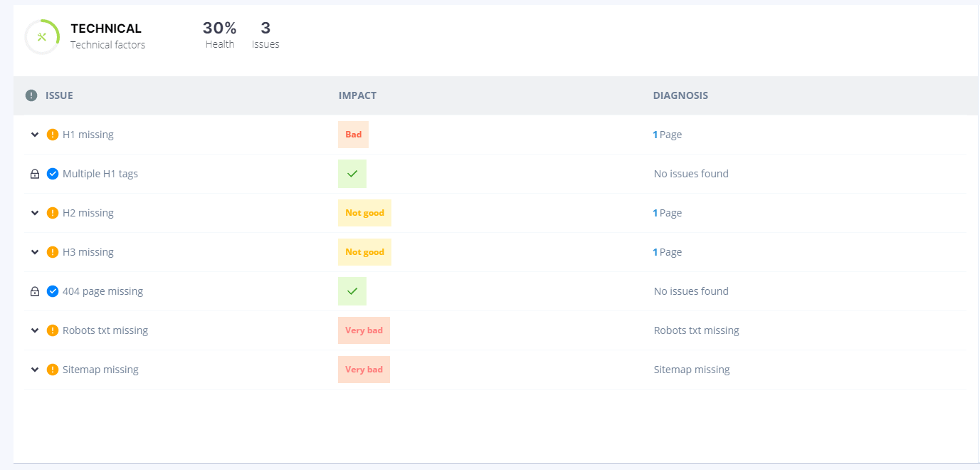The height and width of the screenshot is (470, 980).
Task: Expand the H1 missing row
Action: click(35, 135)
